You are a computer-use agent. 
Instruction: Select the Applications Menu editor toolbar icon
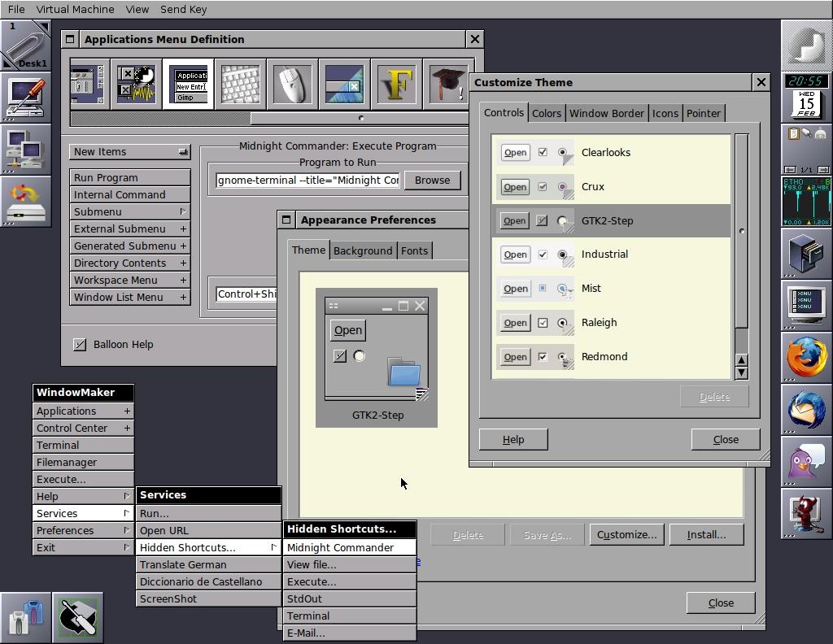(189, 84)
